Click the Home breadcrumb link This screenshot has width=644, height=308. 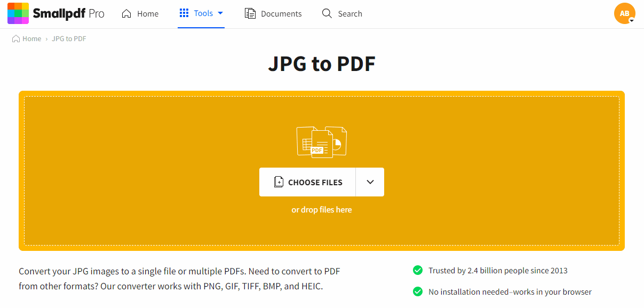pyautogui.click(x=31, y=39)
